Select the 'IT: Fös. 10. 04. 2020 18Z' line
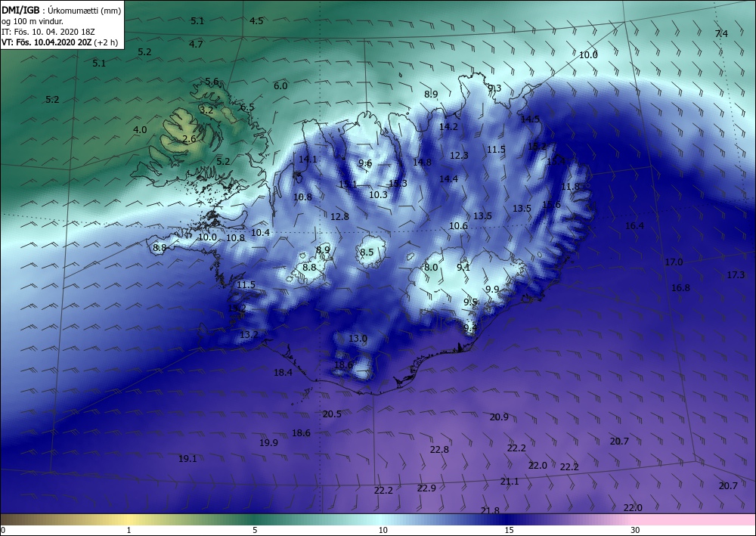 (x=48, y=32)
